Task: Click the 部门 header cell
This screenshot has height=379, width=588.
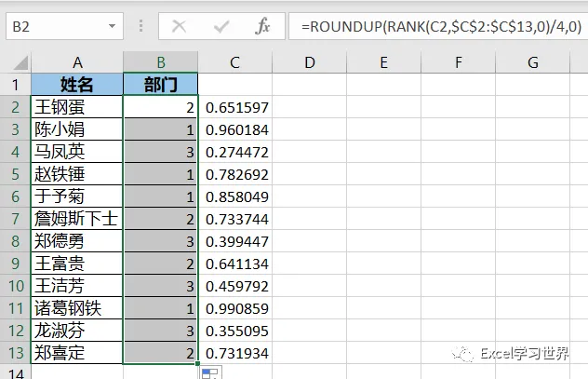Action: [161, 85]
